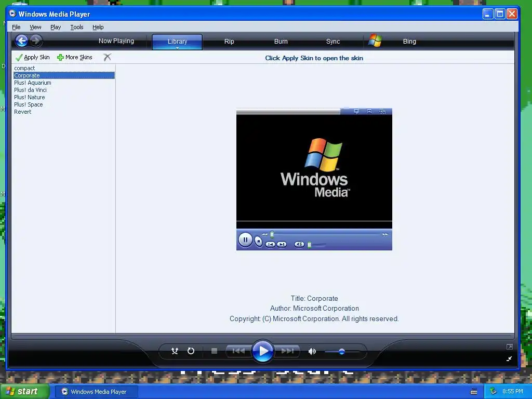Image resolution: width=532 pixels, height=399 pixels.
Task: Click the pause button in skin preview
Action: point(245,240)
